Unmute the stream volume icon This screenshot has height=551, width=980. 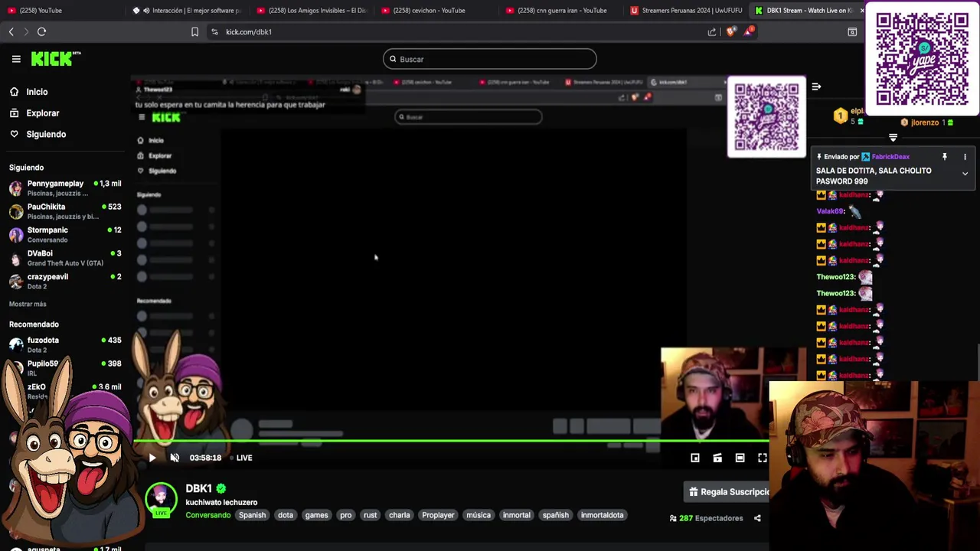click(175, 458)
